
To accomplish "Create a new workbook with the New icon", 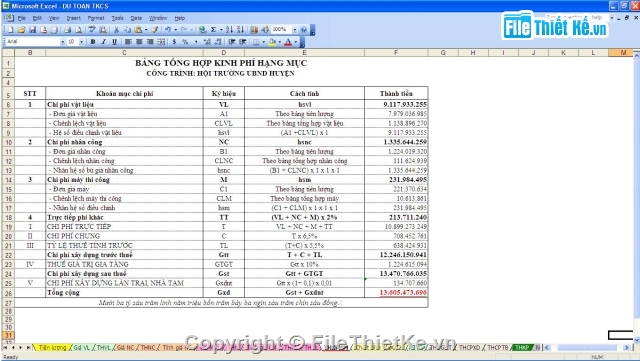I will (10, 30).
